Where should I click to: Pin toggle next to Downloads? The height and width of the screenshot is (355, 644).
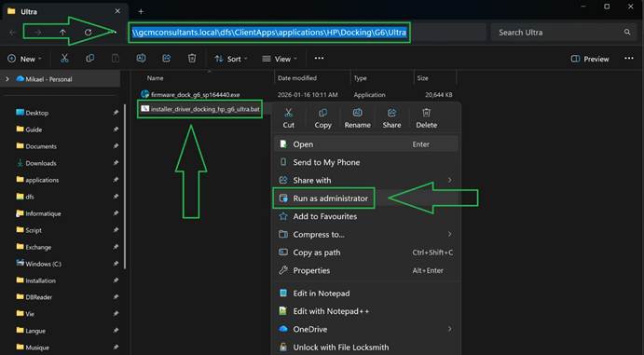116,163
